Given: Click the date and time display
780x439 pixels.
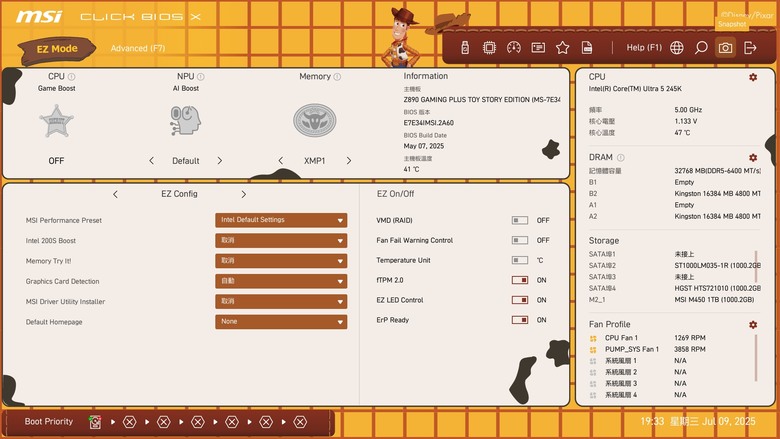Looking at the screenshot, I should point(697,422).
